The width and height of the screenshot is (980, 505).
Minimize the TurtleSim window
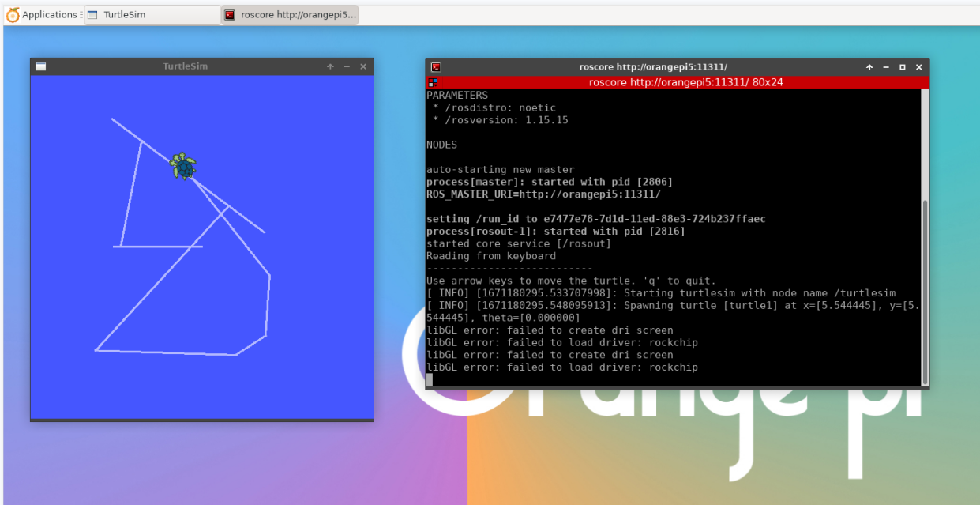tap(347, 66)
